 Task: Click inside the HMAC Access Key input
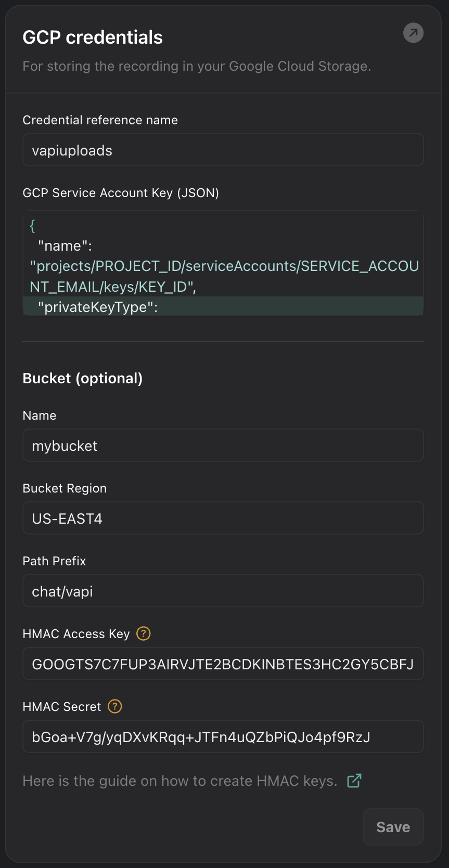pyautogui.click(x=223, y=664)
